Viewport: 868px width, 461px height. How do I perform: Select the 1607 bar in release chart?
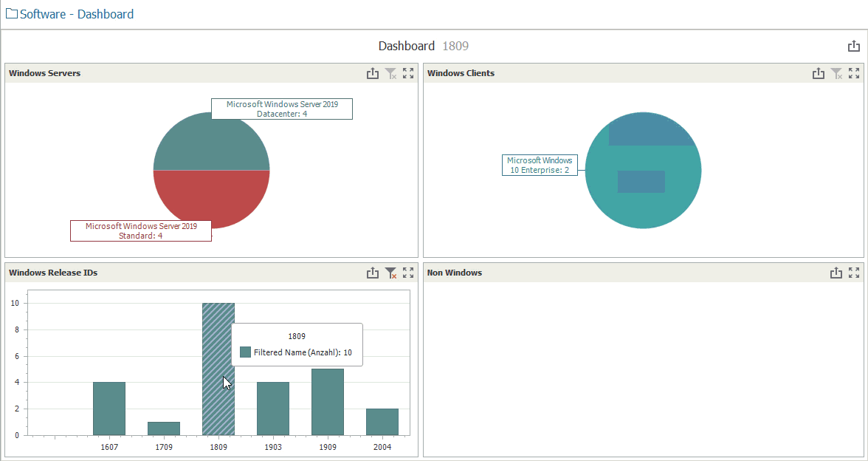109,409
